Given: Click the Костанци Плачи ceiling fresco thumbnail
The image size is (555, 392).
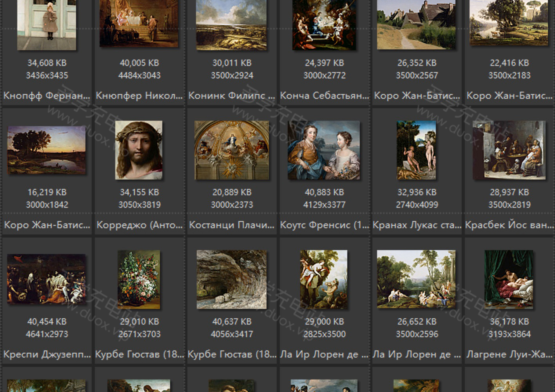Looking at the screenshot, I should tap(232, 150).
